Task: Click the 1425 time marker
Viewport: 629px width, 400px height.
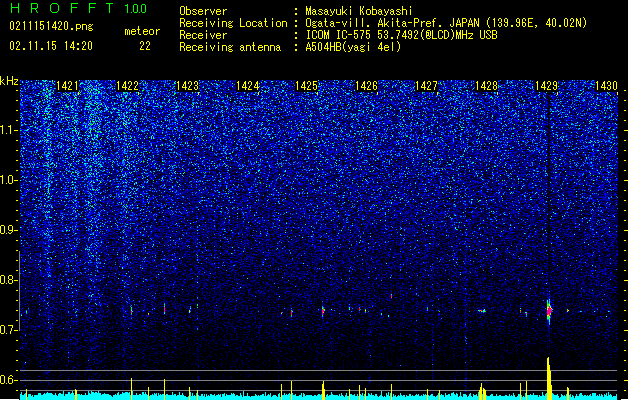Action: pos(306,86)
